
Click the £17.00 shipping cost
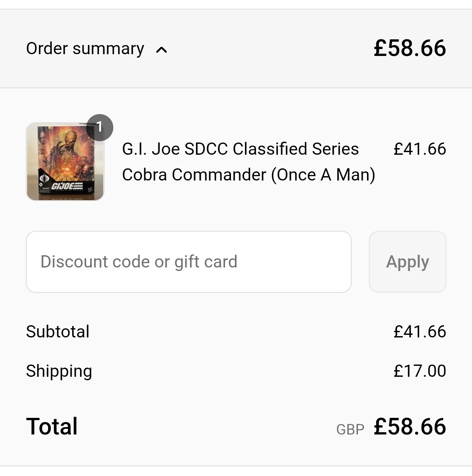click(x=420, y=371)
